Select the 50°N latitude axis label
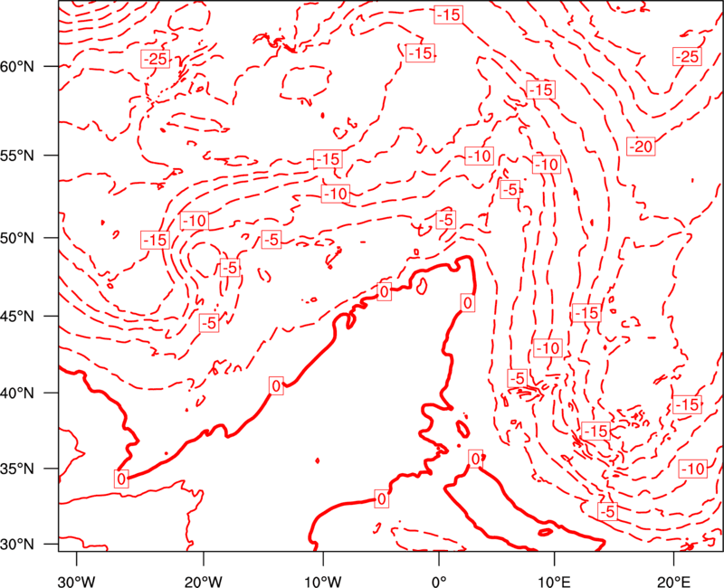Viewport: 724px width, 588px height. click(17, 238)
